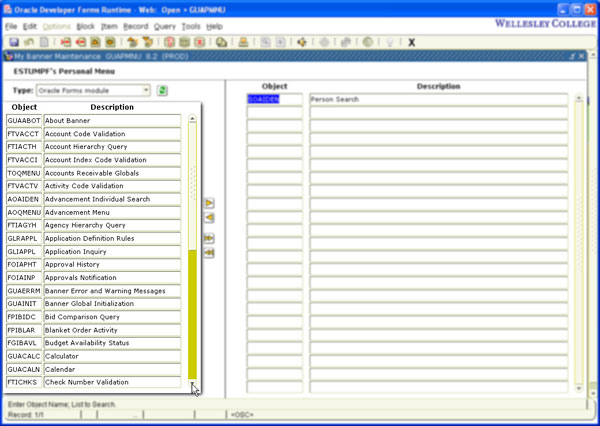Select the GUACALC Calculator row
The image size is (600, 426).
tap(93, 356)
